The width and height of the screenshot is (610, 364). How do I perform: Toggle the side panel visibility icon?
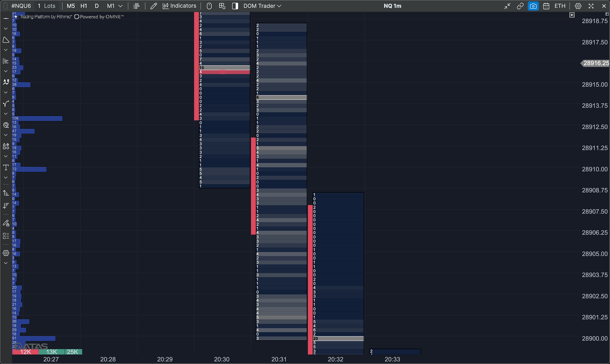point(235,6)
